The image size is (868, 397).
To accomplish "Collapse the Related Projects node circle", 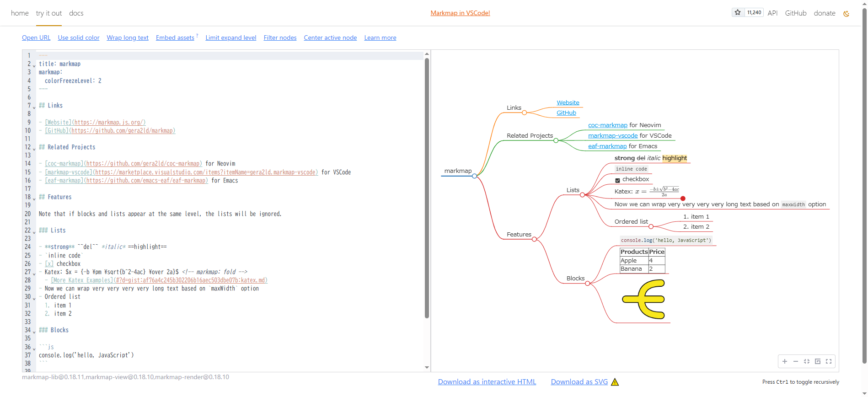I will pyautogui.click(x=556, y=140).
